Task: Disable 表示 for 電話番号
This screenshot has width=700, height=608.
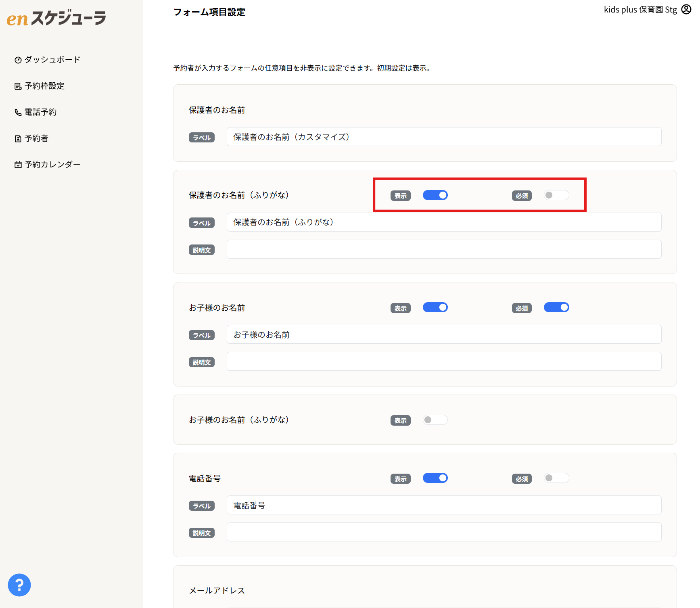Action: point(435,478)
